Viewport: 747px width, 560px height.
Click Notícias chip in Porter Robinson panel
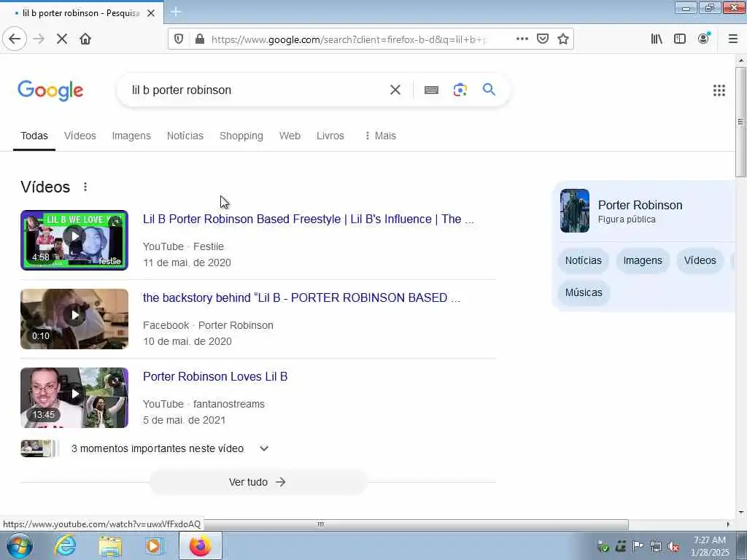(583, 260)
